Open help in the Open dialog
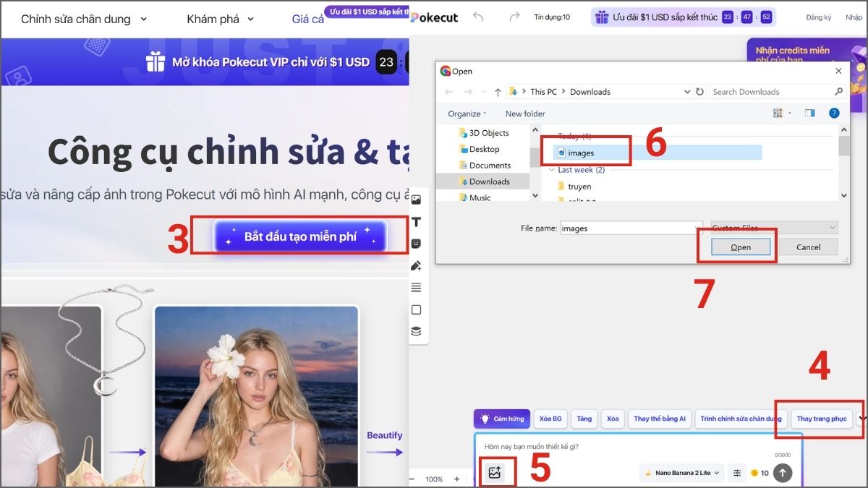The width and height of the screenshot is (868, 488). click(x=834, y=114)
